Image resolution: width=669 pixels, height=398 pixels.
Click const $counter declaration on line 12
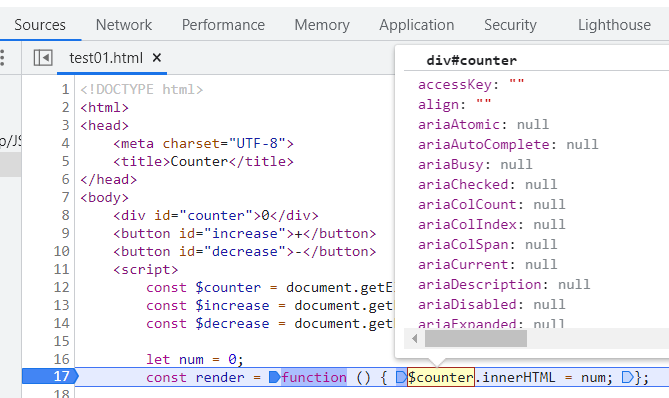click(270, 287)
